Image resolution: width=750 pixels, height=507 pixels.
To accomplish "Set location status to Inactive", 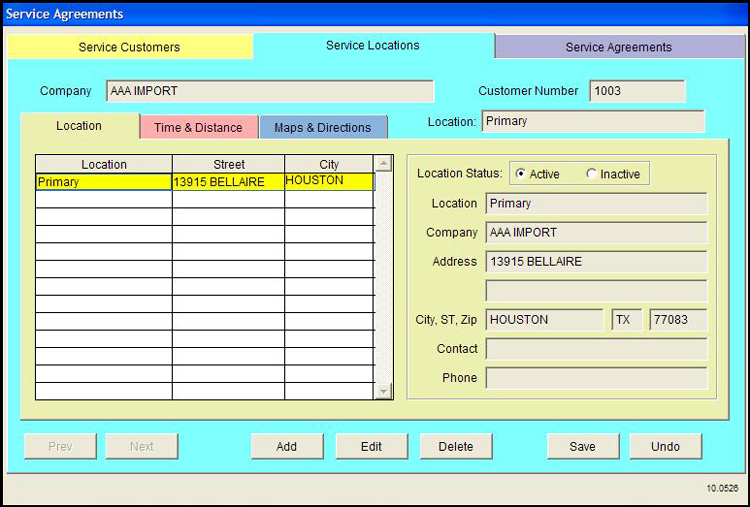I will (x=592, y=174).
